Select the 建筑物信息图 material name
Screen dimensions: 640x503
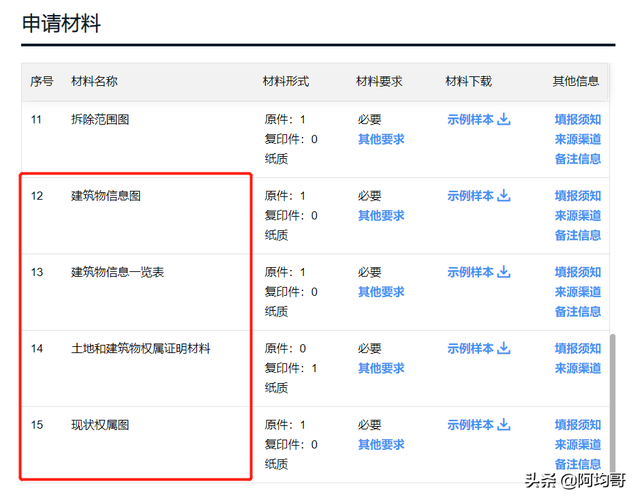click(x=106, y=196)
